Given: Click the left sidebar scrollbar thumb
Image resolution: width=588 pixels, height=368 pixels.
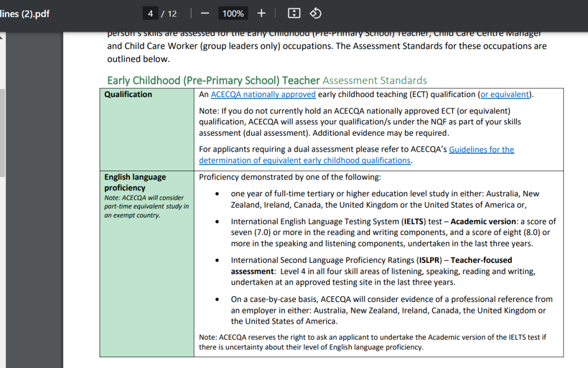Looking at the screenshot, I should click(2, 132).
